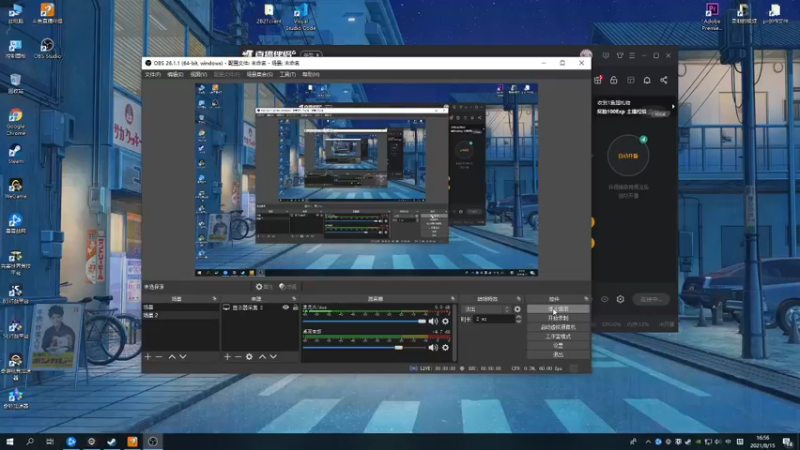Click the Filters button above scenes
Viewport: 800px width, 450px height.
288,287
